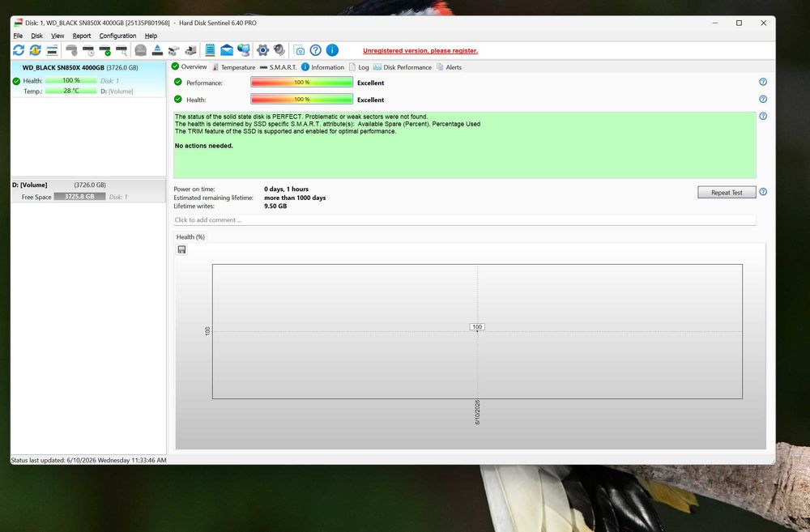Click the Free Space 3725.8 GB bar
The height and width of the screenshot is (532, 810).
coord(79,196)
